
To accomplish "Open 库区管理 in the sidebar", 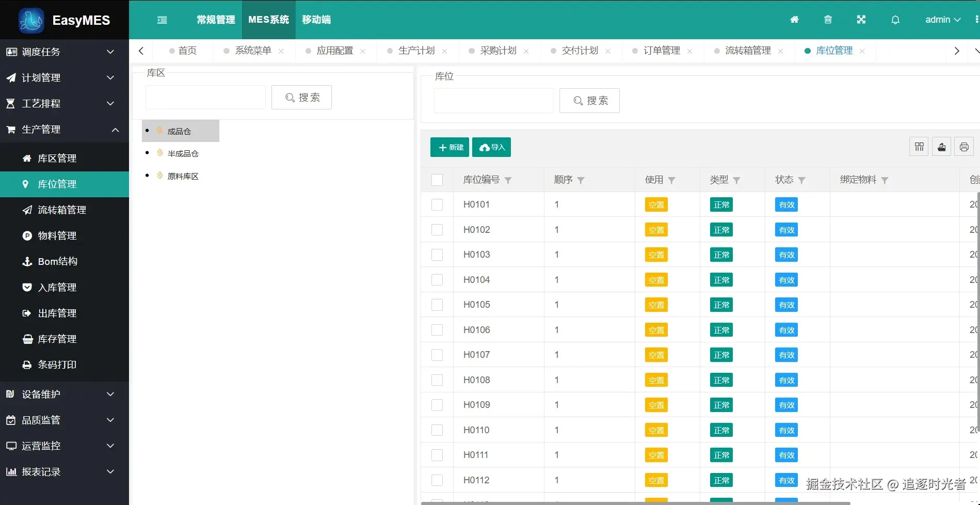I will tap(65, 159).
